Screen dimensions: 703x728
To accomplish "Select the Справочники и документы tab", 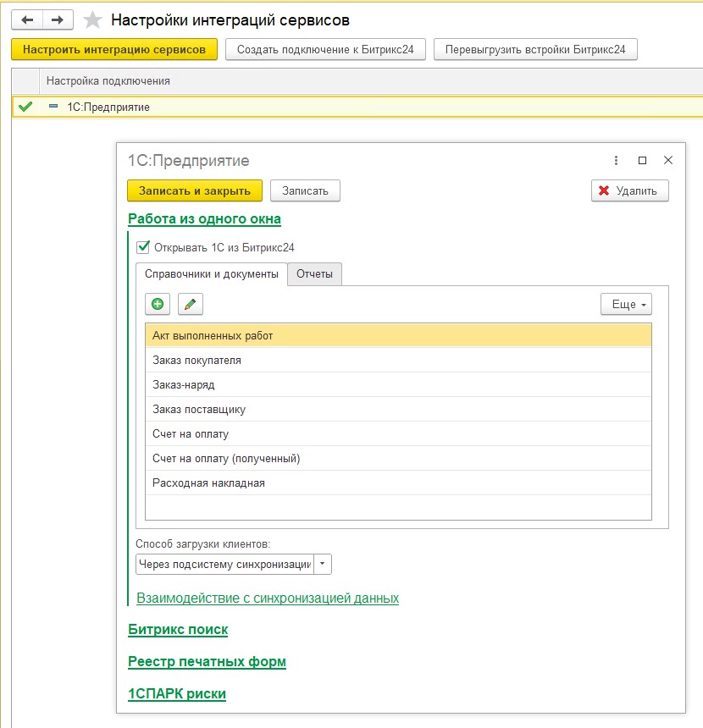I will [x=212, y=274].
